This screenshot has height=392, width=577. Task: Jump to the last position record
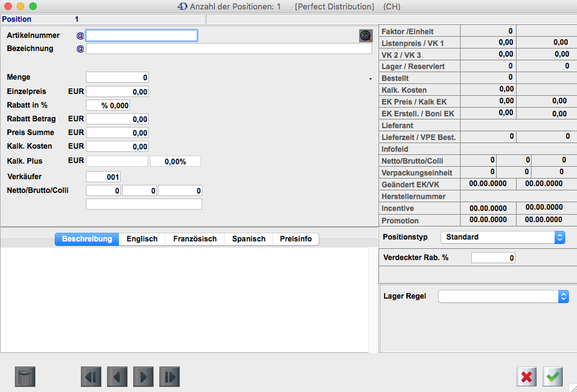[x=169, y=376]
